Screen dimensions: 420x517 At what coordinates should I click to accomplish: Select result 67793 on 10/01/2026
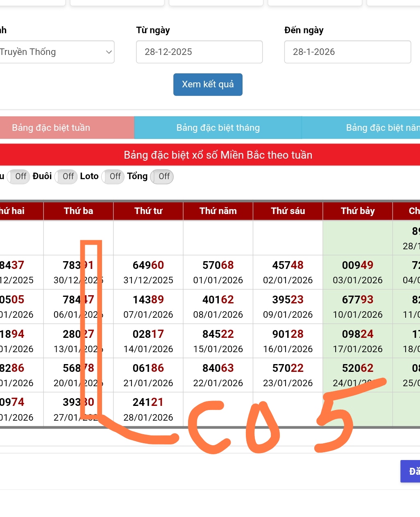tap(358, 300)
